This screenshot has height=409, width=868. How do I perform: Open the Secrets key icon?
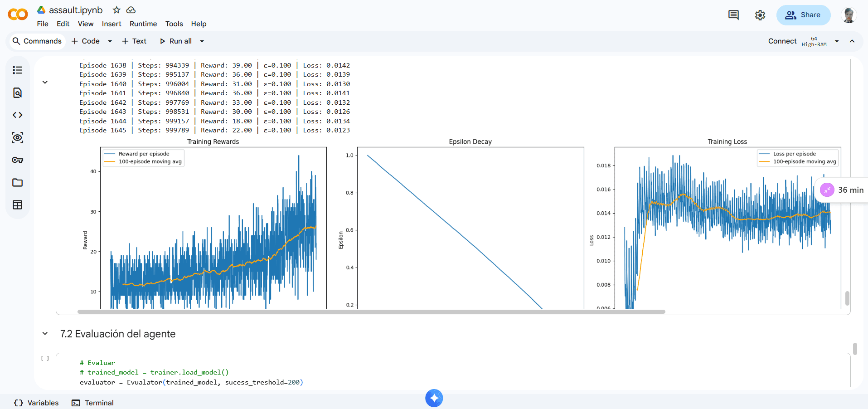click(x=17, y=160)
